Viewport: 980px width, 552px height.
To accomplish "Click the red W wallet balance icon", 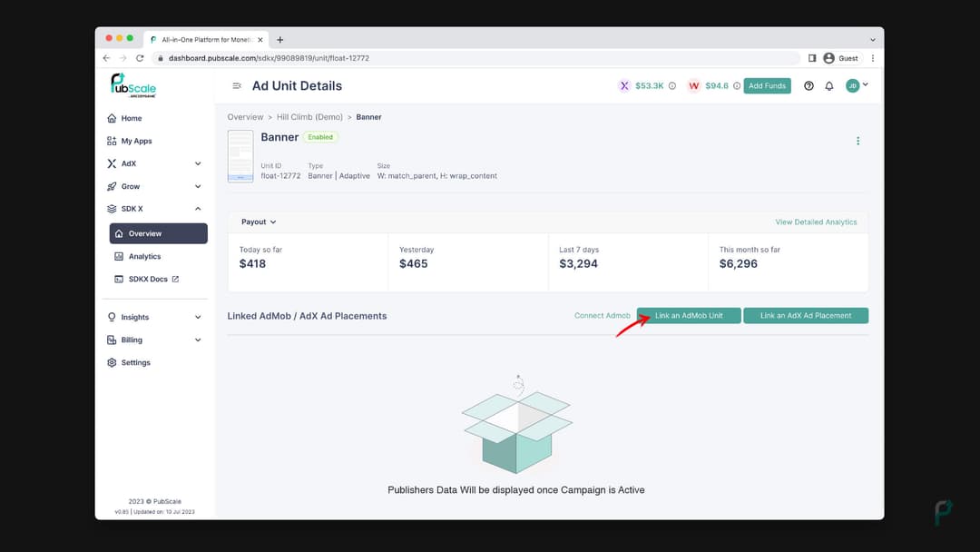I will (x=694, y=86).
